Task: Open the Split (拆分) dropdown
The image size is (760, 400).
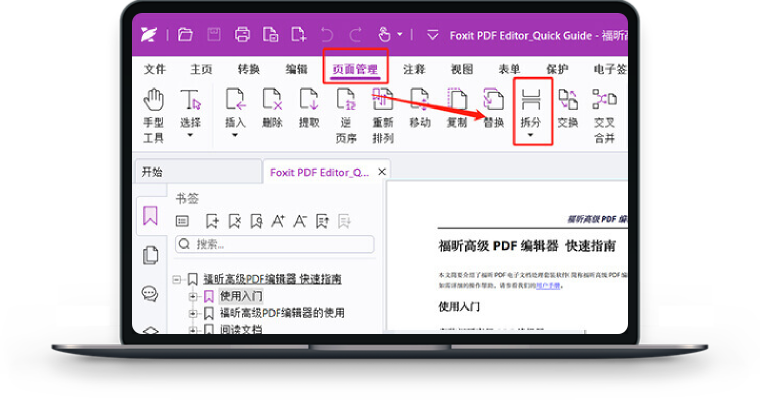Action: tap(532, 135)
